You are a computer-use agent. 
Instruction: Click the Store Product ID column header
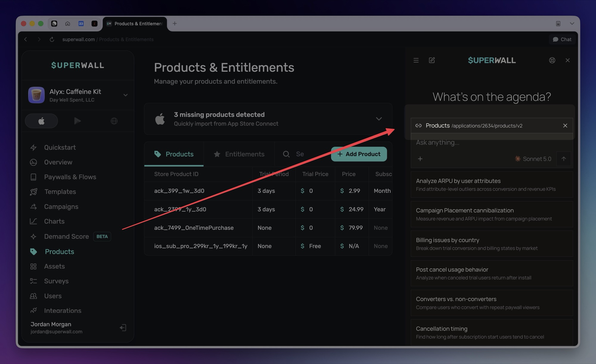176,174
